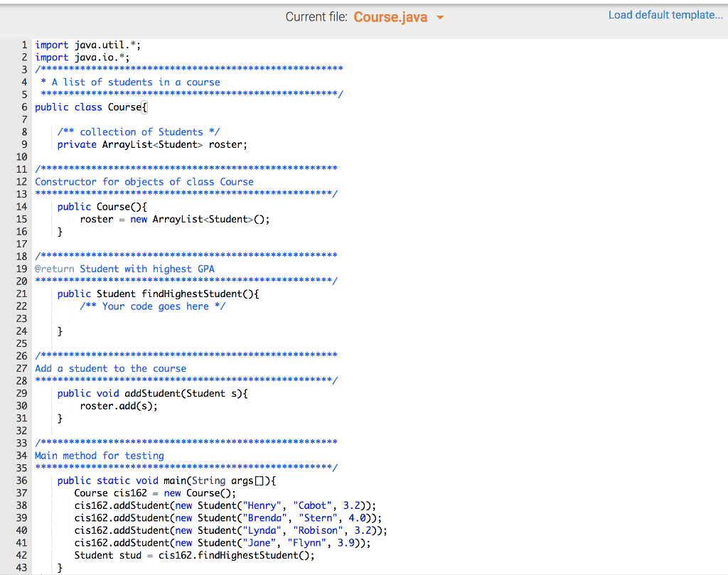Click line 1 import java.util statement
Image resolution: width=728 pixels, height=575 pixels.
pos(87,45)
